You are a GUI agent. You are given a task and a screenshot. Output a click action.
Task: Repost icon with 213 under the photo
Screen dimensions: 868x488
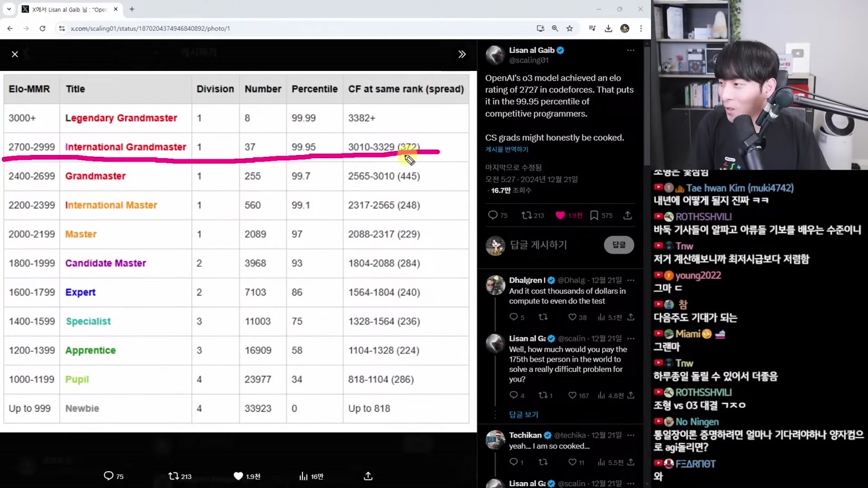[x=180, y=476]
